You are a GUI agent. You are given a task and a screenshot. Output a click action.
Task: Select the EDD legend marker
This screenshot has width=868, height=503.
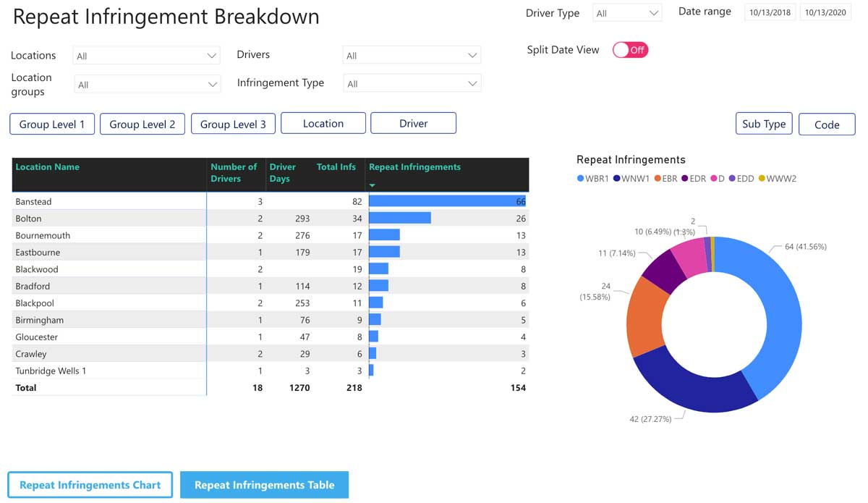click(732, 179)
